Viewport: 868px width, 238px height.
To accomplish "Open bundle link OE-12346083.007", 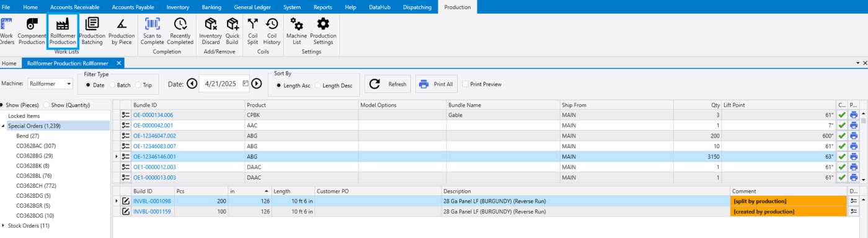I will coord(154,146).
